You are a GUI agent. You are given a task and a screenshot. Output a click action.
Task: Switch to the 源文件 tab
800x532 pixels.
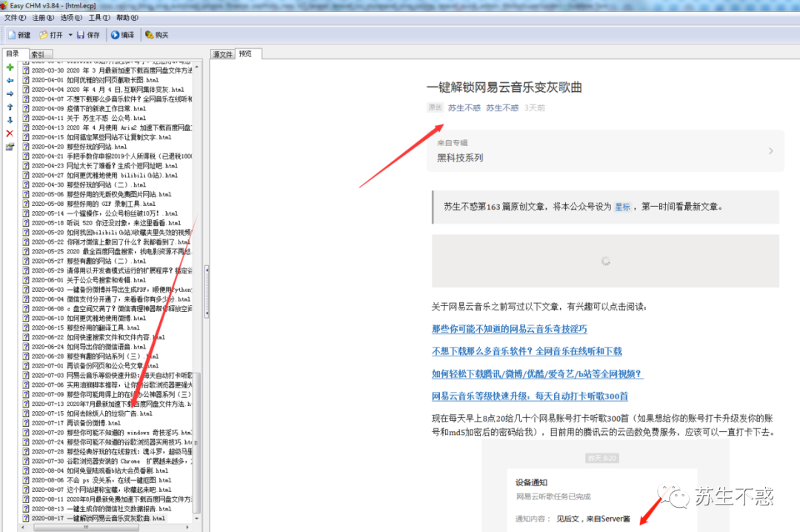pos(223,54)
